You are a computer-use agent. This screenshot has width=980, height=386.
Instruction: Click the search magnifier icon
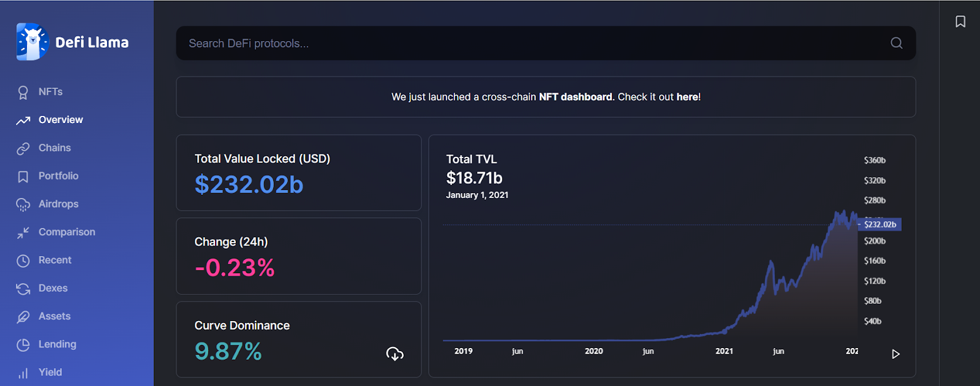[x=897, y=43]
